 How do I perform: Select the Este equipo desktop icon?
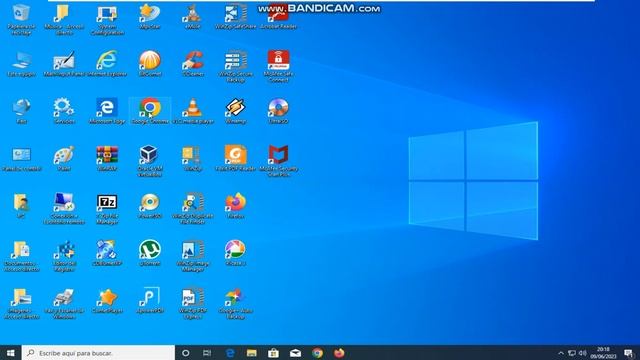click(21, 64)
